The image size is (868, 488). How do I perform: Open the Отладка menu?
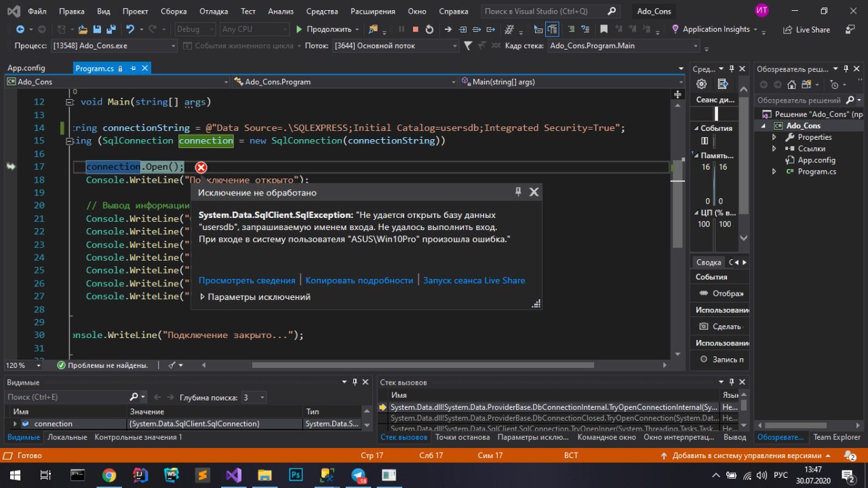pos(214,12)
